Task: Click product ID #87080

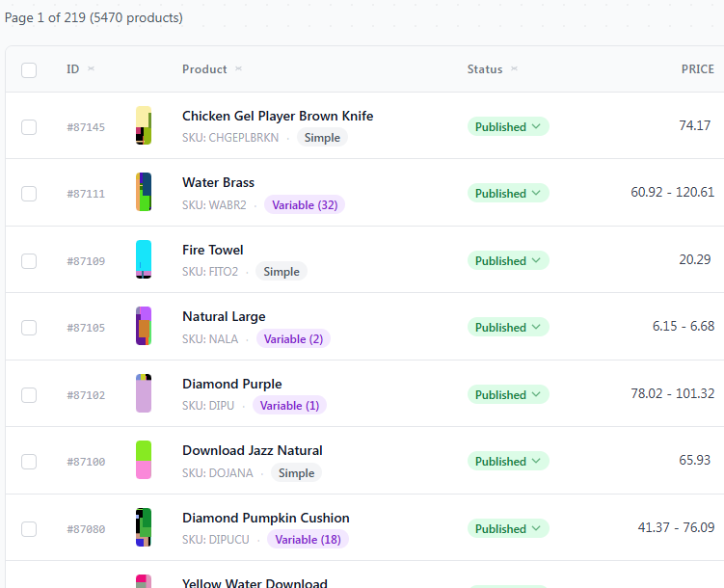Action: pos(86,529)
